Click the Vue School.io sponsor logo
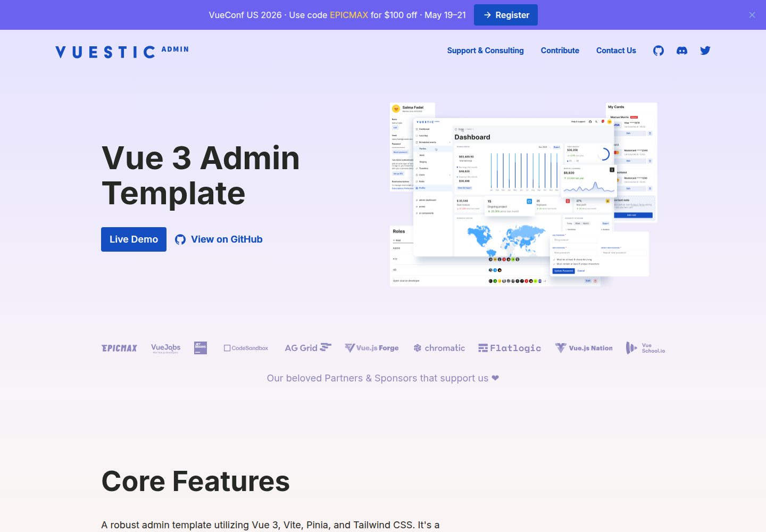 pyautogui.click(x=645, y=348)
